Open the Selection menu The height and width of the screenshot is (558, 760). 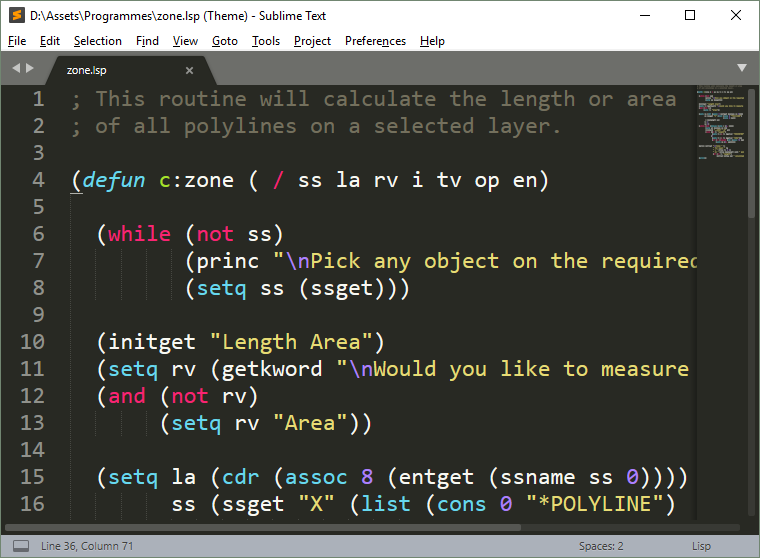point(97,41)
